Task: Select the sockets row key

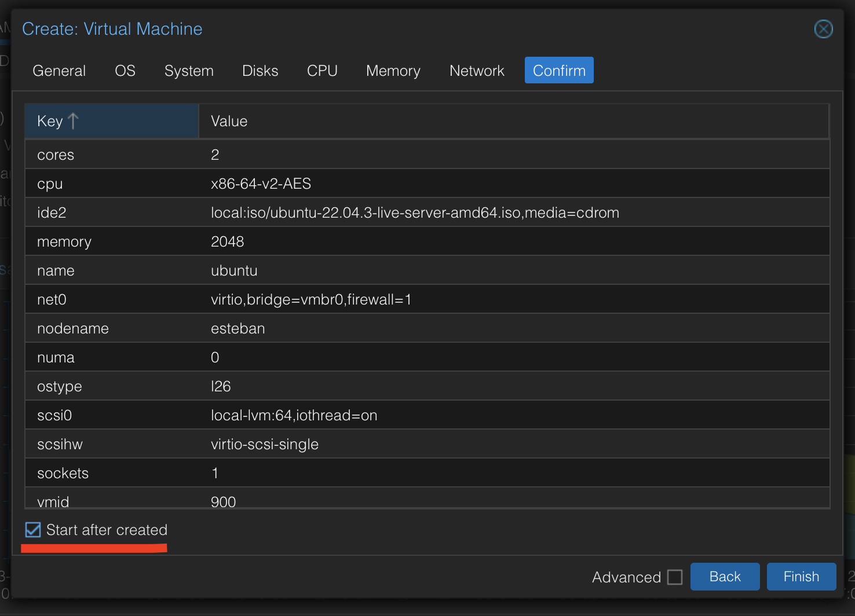Action: [x=63, y=473]
